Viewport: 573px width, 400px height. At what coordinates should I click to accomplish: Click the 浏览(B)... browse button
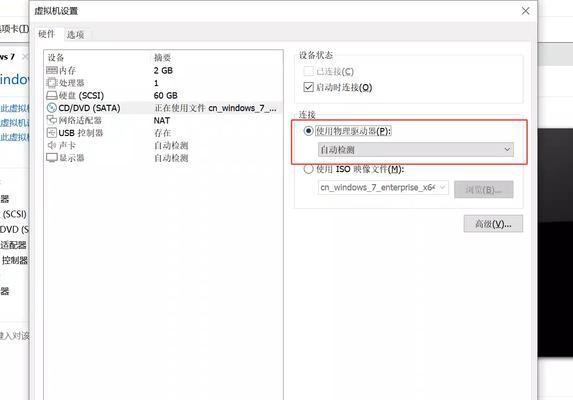tap(483, 190)
